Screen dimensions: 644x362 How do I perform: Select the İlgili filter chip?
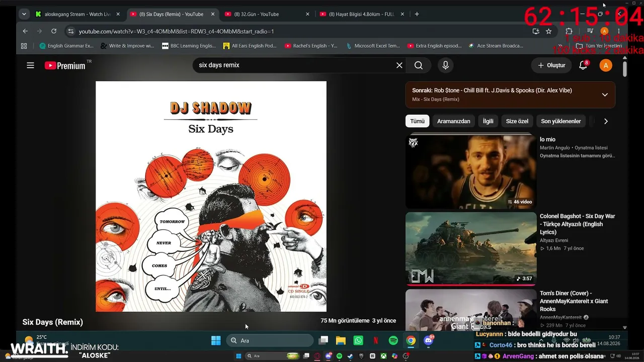[488, 121]
